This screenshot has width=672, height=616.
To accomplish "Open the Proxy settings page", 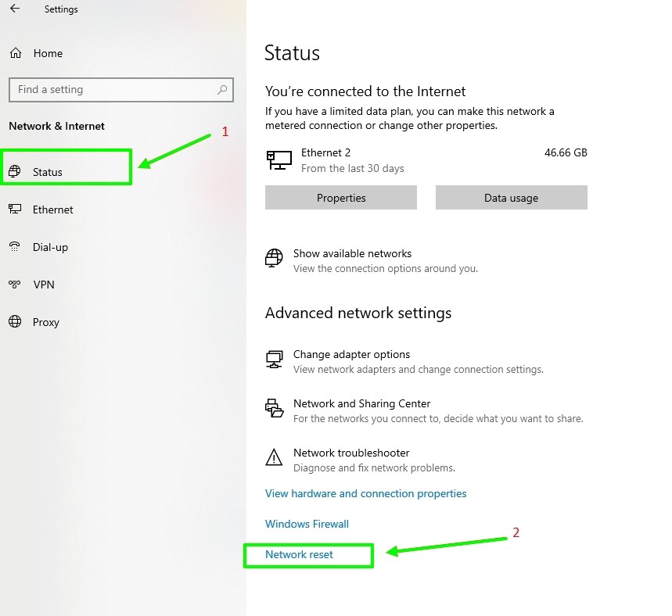I will pos(46,322).
